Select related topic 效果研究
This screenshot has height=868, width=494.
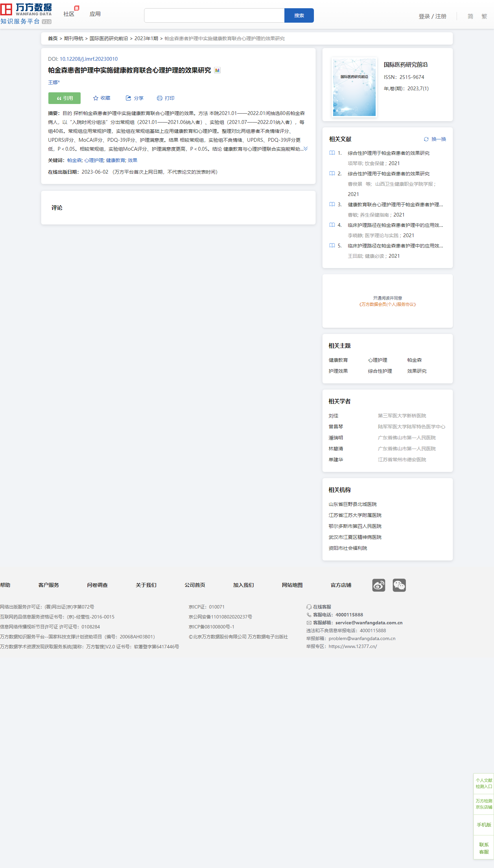tap(417, 371)
